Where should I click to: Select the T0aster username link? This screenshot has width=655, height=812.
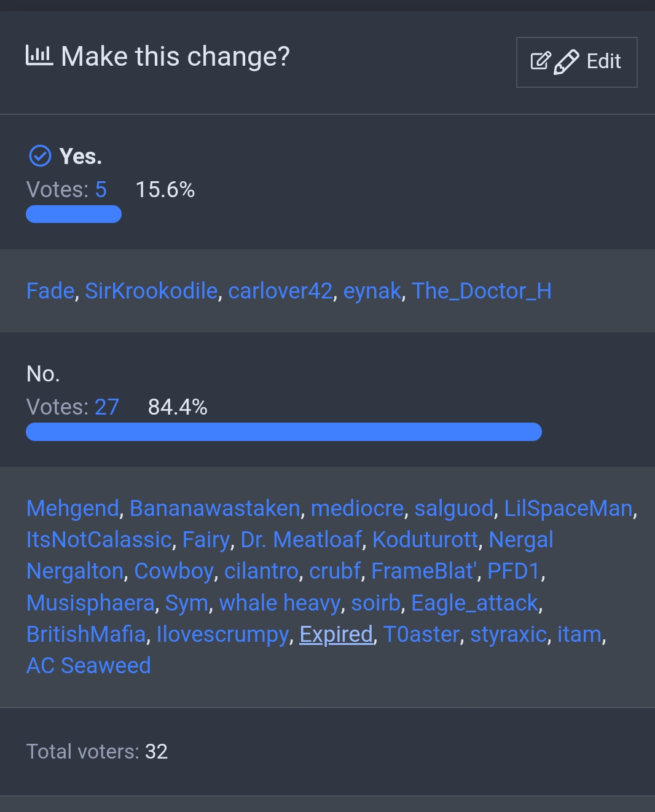click(x=421, y=634)
